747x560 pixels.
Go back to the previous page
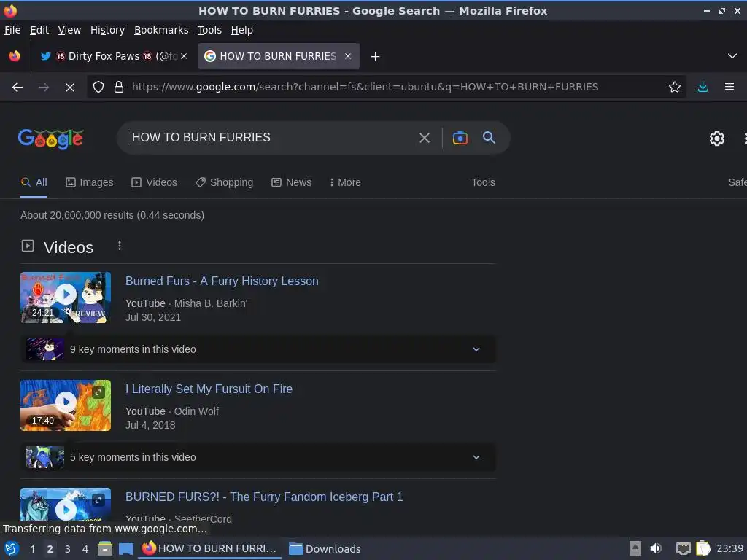(18, 87)
